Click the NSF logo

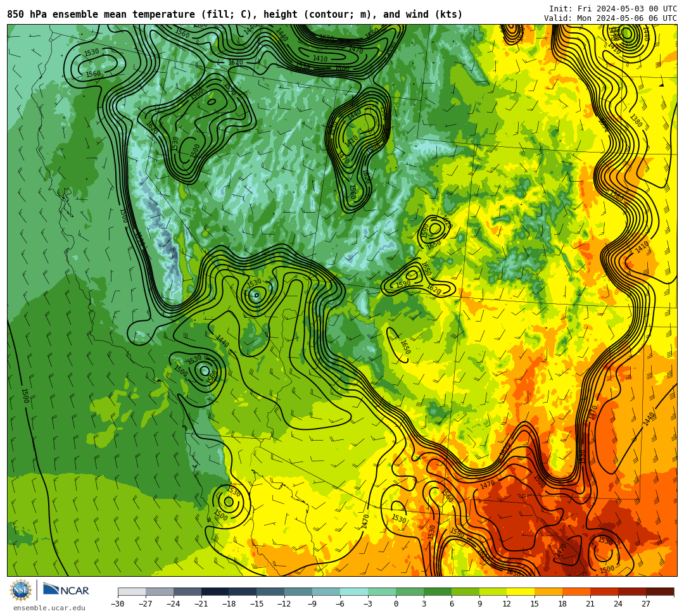[x=21, y=590]
